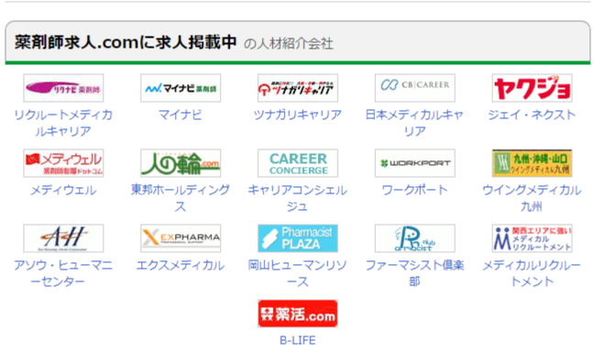Open the キャリアコンシェルジュ link
Viewport: 594px width, 364px height.
tap(298, 198)
